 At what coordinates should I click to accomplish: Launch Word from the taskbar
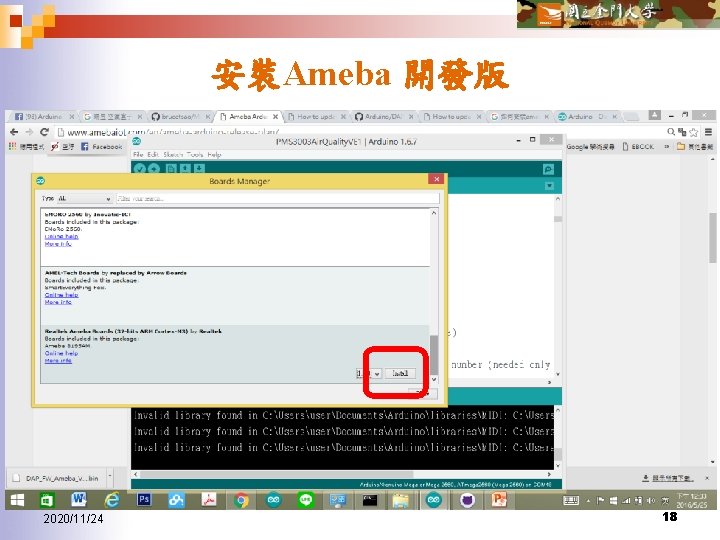pos(79,500)
